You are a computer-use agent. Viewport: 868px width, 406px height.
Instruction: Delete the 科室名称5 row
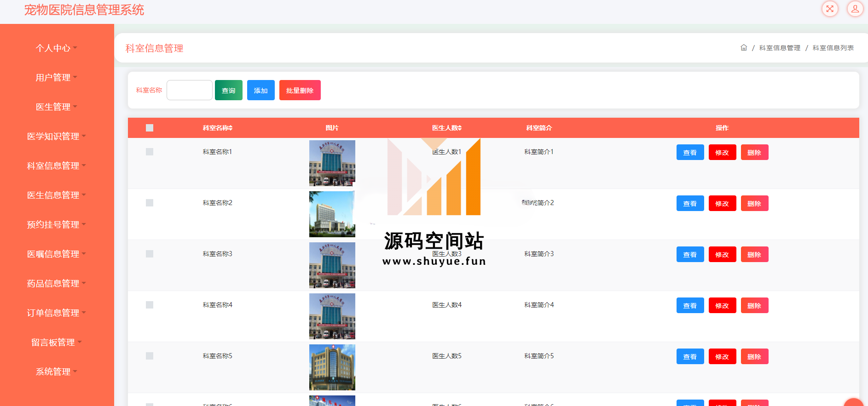[x=755, y=356]
